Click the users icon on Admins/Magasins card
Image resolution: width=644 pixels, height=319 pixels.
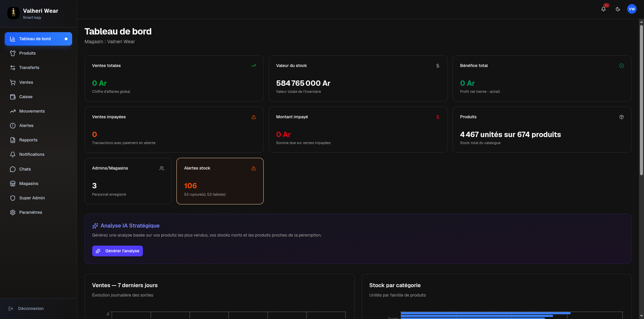coord(162,168)
